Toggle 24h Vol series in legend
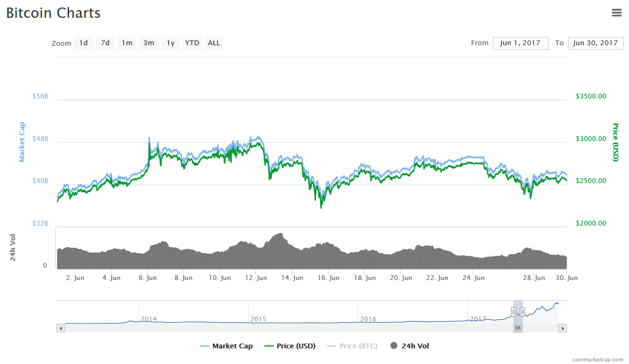 coord(410,346)
